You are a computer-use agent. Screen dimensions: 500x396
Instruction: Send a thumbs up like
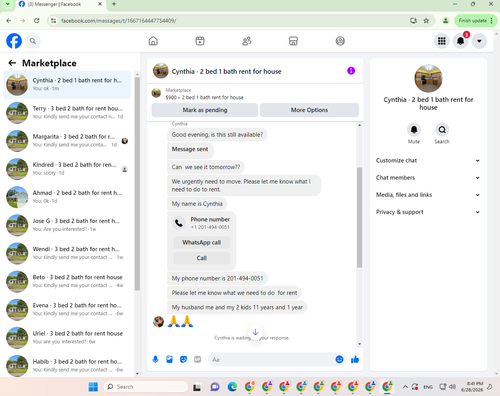355,359
